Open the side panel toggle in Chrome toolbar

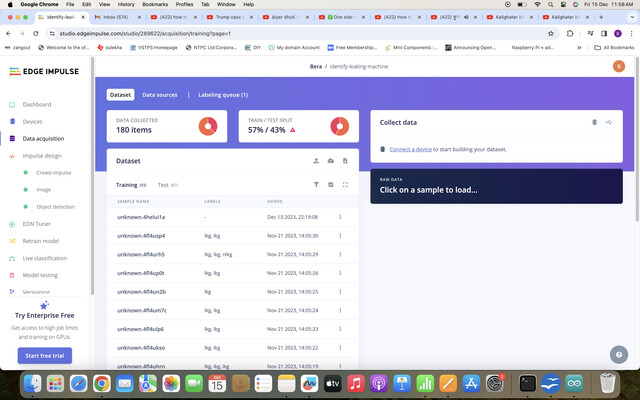(604, 33)
